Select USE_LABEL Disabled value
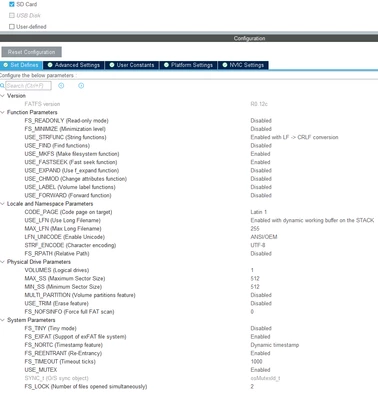This screenshot has width=378, height=400. pyautogui.click(x=261, y=187)
